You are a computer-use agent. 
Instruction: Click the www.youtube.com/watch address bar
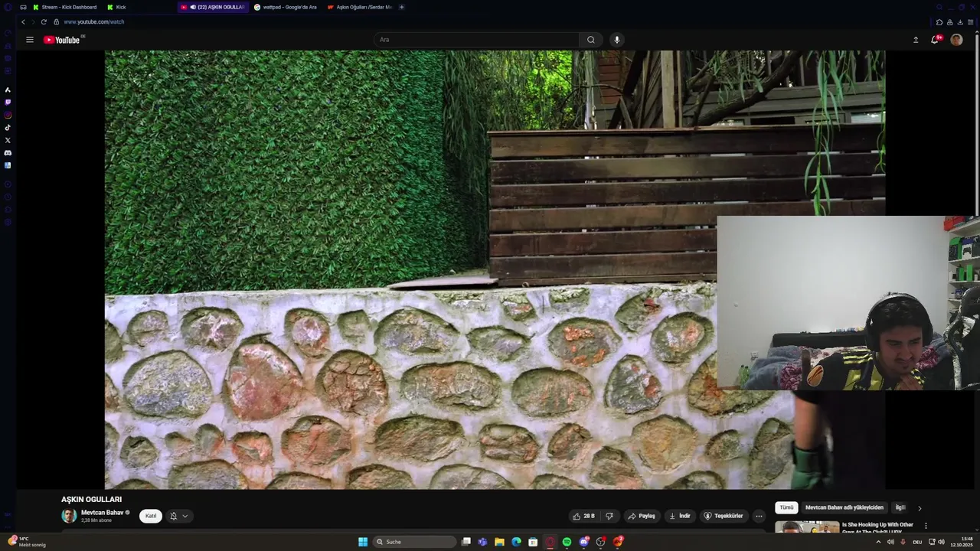click(x=93, y=21)
